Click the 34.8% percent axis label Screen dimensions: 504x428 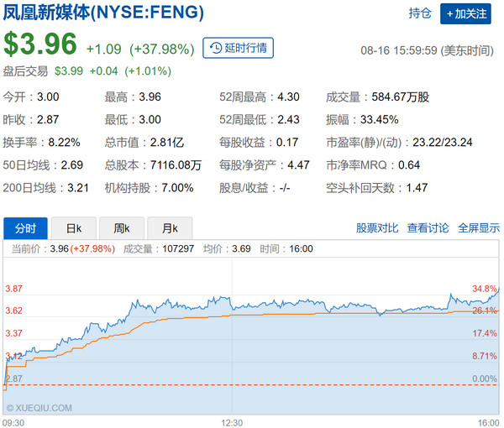[486, 289]
